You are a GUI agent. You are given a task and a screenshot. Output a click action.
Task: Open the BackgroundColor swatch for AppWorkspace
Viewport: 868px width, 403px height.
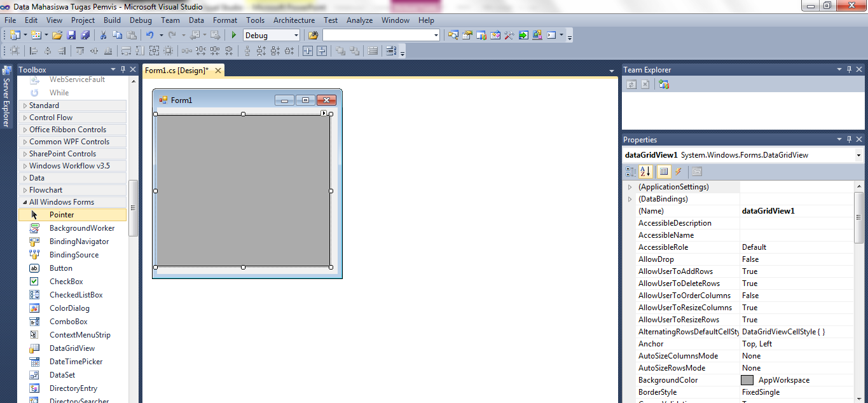[747, 379]
